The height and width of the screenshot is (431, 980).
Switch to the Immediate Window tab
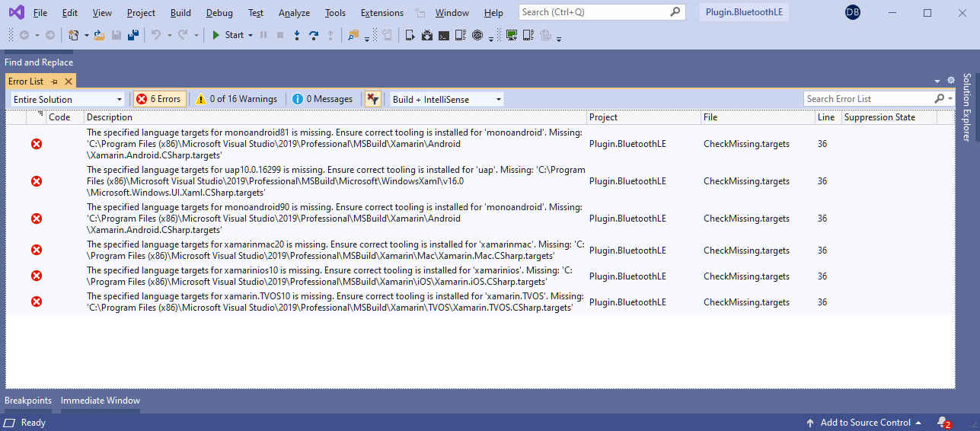(101, 401)
